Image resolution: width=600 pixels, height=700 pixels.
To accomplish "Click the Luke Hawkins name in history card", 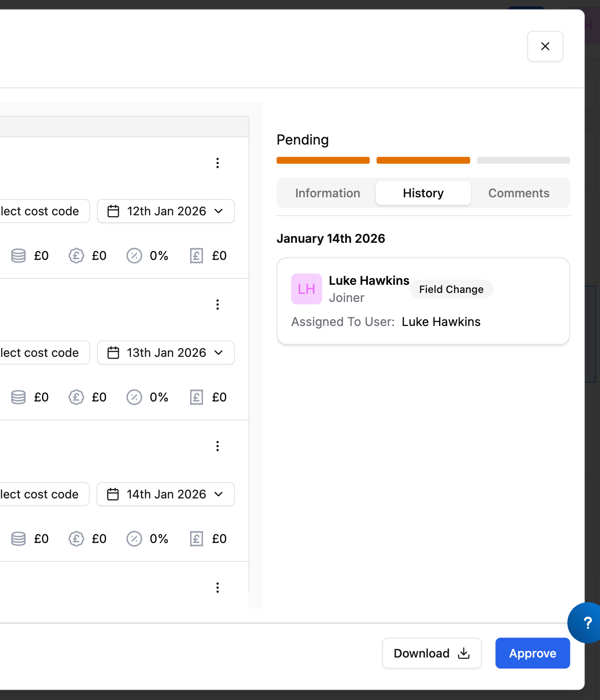I will point(369,281).
